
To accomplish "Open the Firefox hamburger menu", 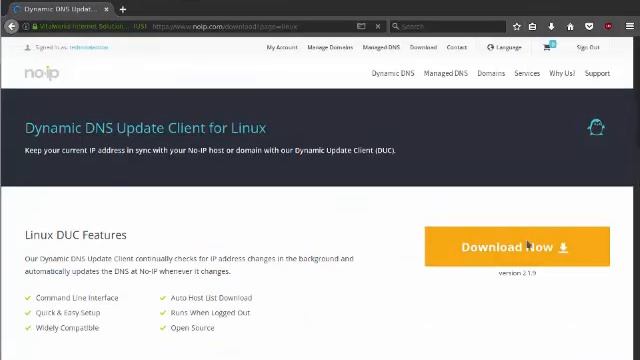I will coord(630,26).
